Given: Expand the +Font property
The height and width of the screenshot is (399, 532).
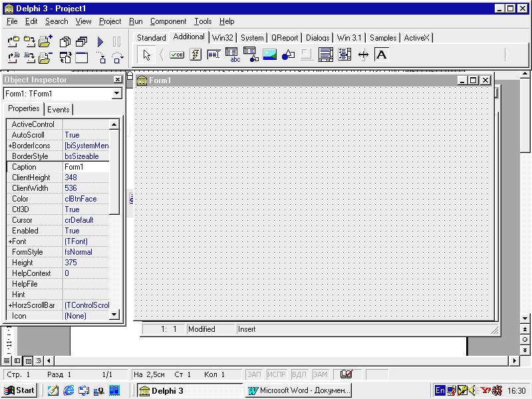Looking at the screenshot, I should coord(10,241).
